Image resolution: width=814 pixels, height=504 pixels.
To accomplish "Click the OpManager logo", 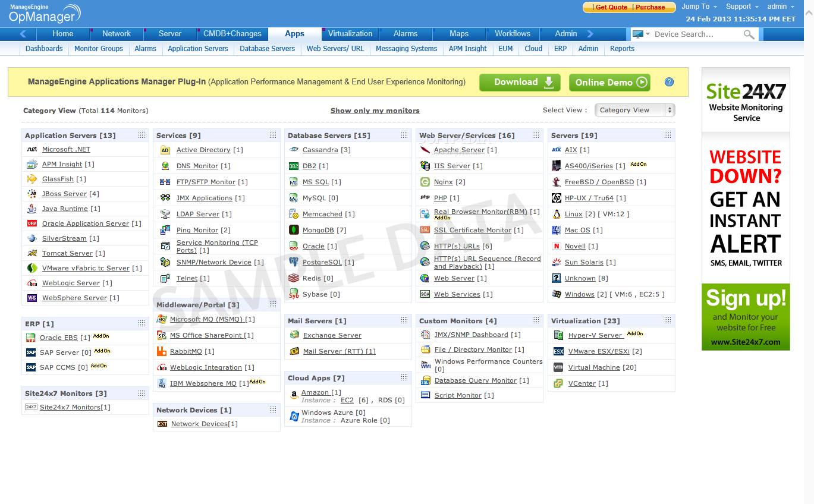I will (45, 13).
